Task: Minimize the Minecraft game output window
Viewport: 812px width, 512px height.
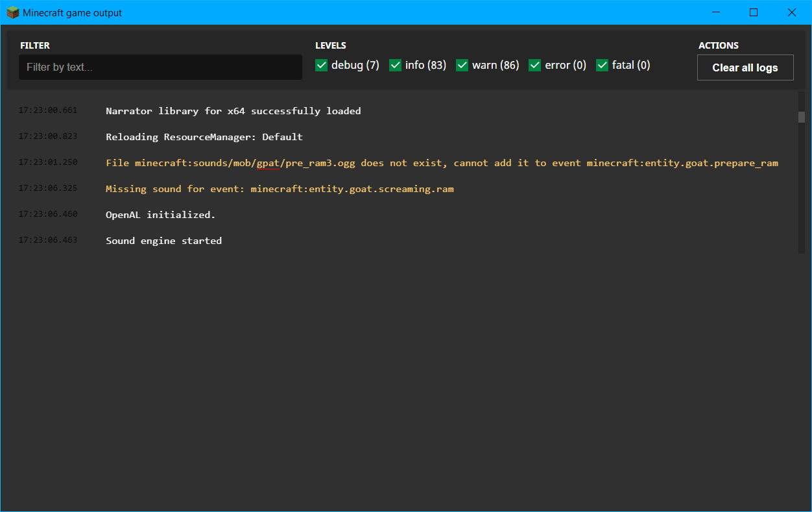Action: 716,12
